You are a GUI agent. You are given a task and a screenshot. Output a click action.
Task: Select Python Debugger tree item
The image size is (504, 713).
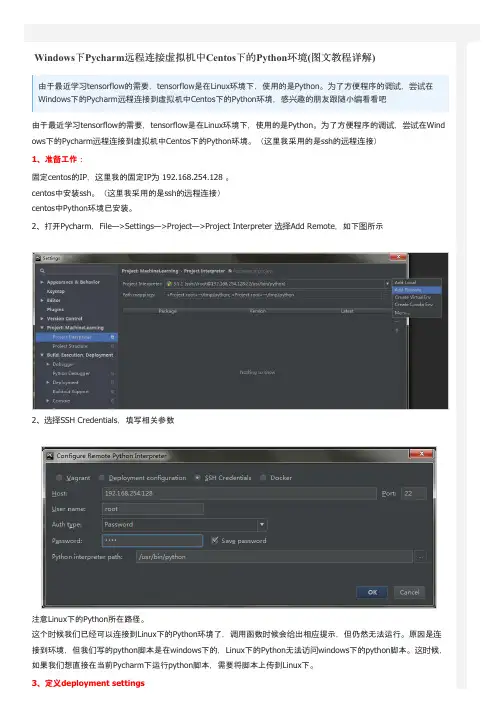[x=71, y=373]
